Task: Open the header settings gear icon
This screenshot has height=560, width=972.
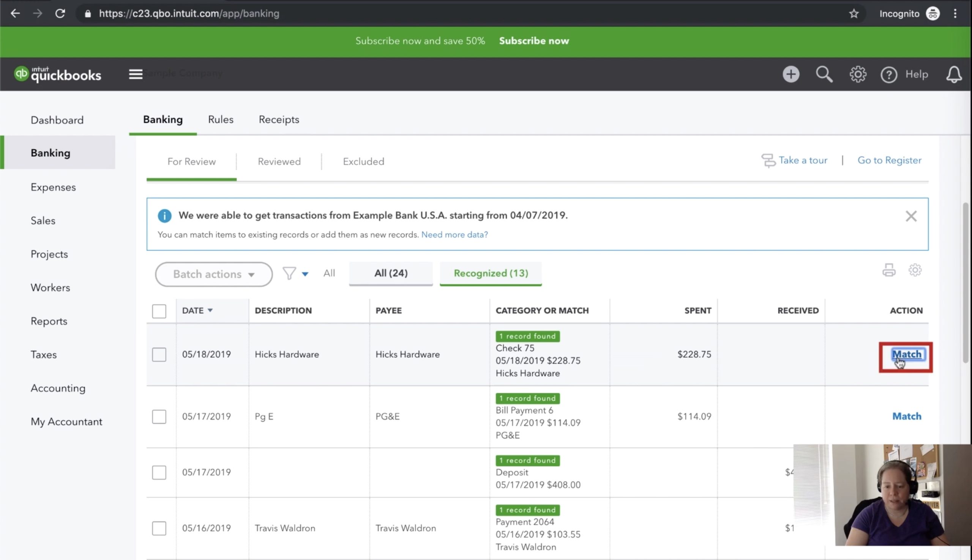Action: pos(858,74)
